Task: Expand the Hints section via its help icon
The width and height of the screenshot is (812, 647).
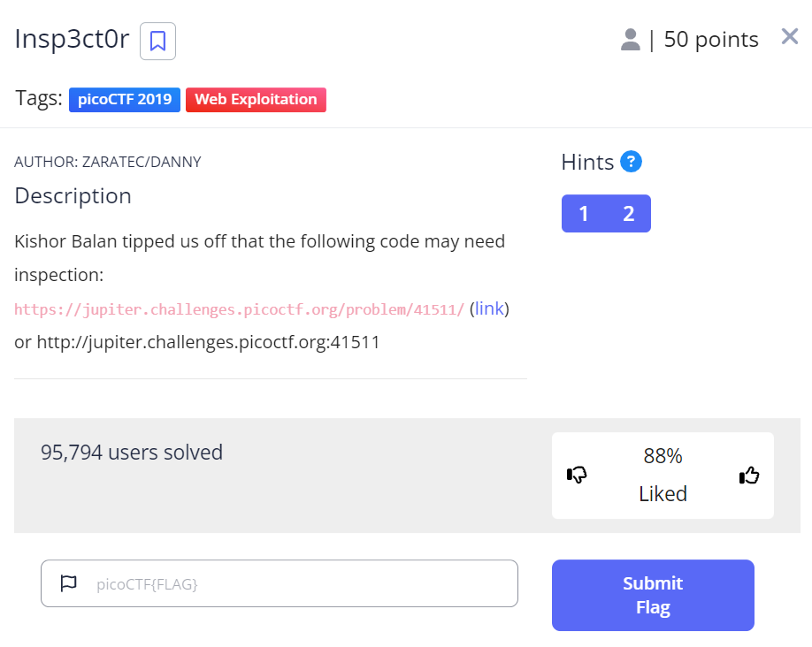Action: [x=632, y=162]
